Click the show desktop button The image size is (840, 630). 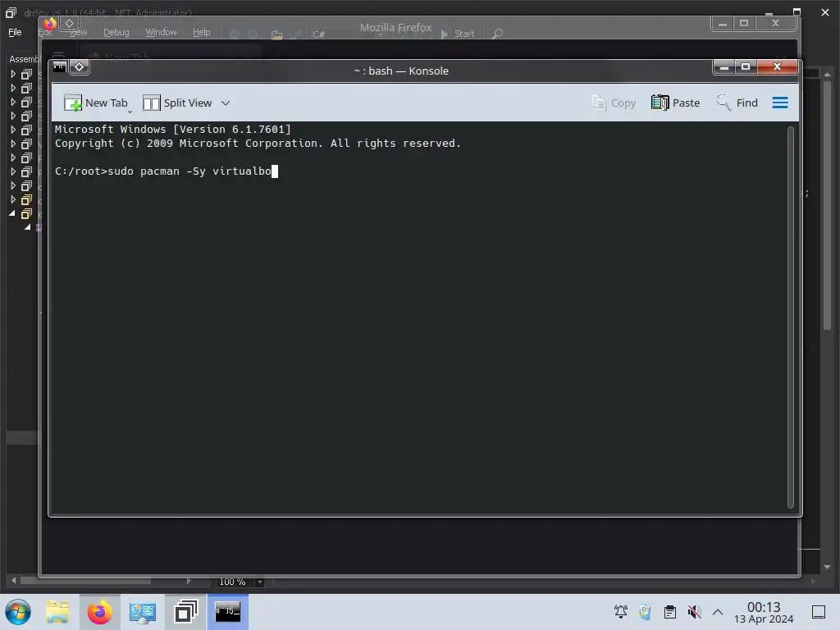(x=818, y=612)
